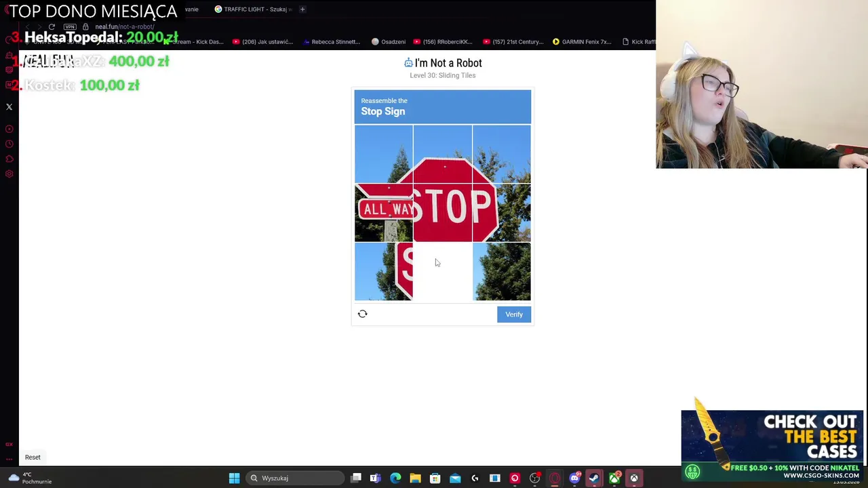868x488 pixels.
Task: Click the middle-right stop sign edge tile
Action: tap(502, 213)
